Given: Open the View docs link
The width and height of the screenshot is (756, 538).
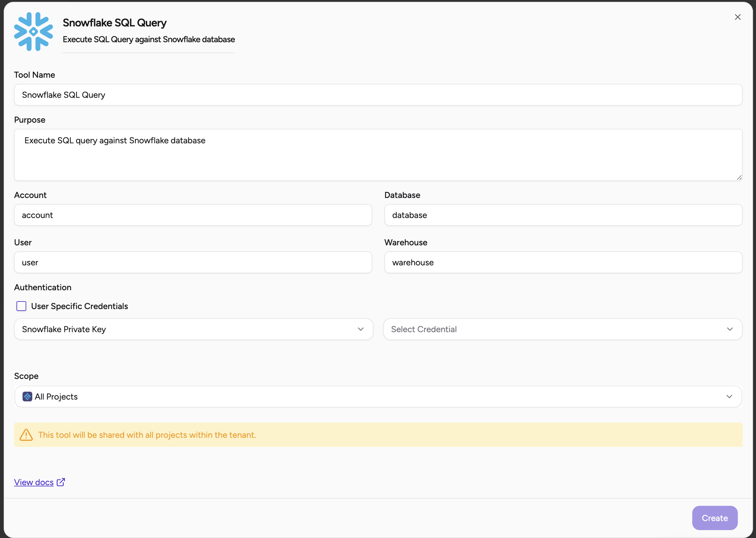Looking at the screenshot, I should click(x=34, y=482).
